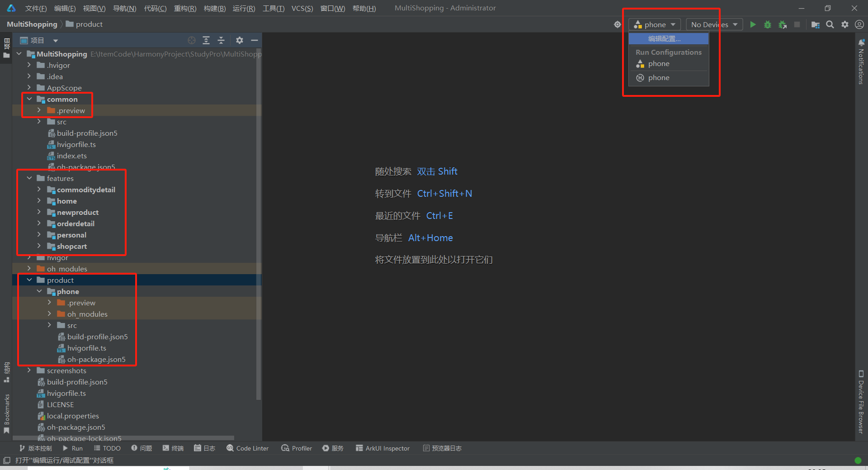
Task: Open the ArkUI Inspector tab
Action: [383, 448]
